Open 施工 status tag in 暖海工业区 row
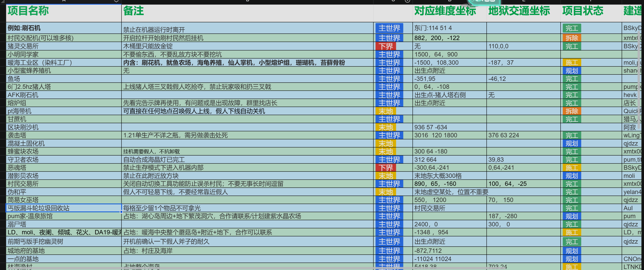Viewport: 644px width, 270px height. [572, 63]
